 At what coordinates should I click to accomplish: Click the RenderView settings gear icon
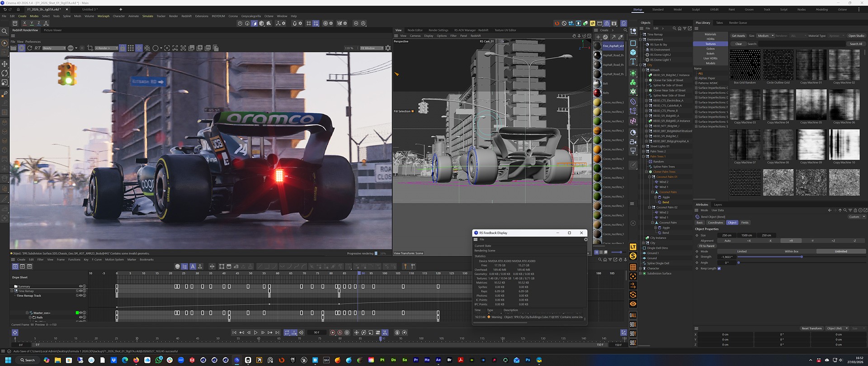[387, 48]
